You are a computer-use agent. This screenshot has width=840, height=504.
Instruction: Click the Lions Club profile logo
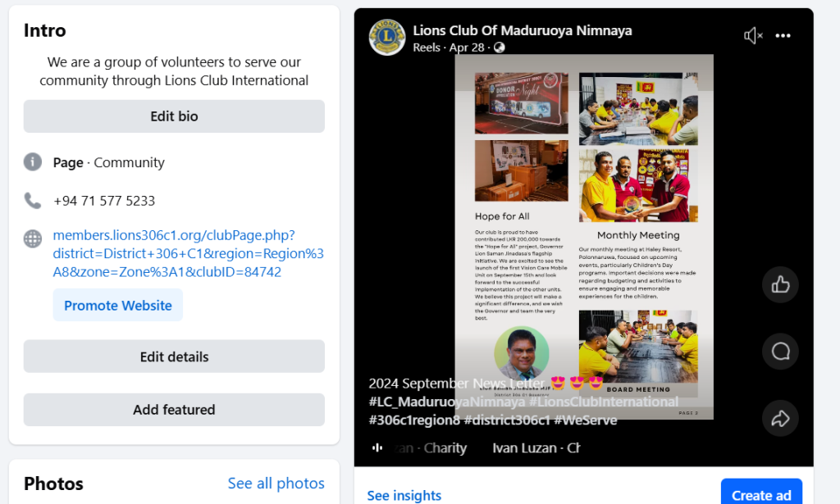pos(387,38)
